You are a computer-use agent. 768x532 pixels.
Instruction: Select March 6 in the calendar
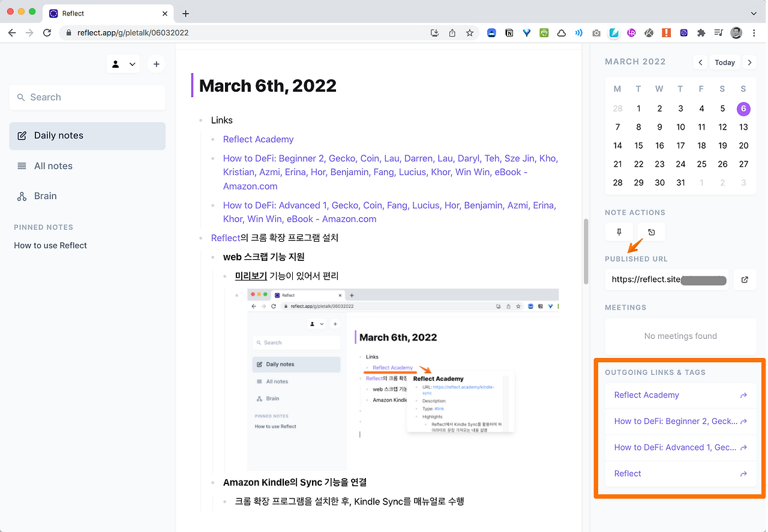[743, 109]
